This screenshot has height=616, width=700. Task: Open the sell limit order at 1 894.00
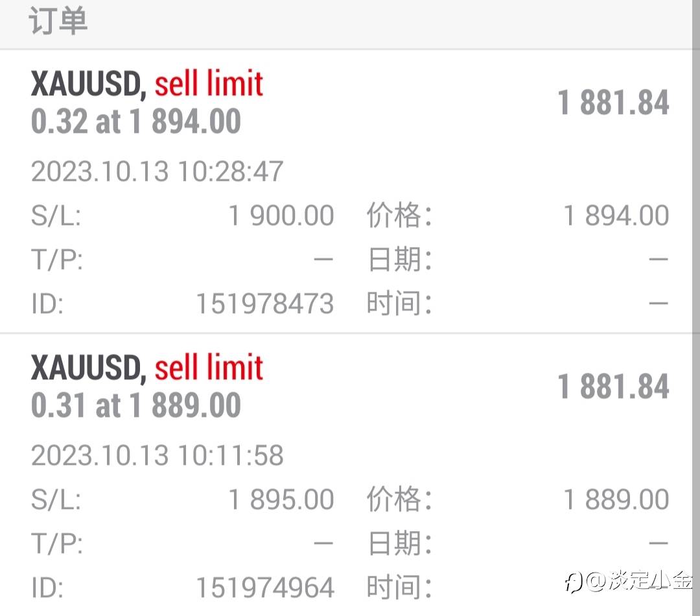point(146,85)
